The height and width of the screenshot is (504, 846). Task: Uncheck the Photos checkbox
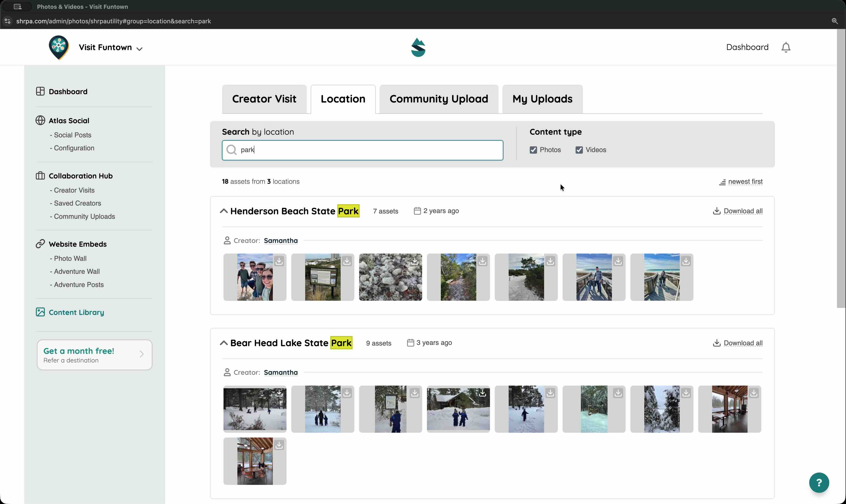533,150
